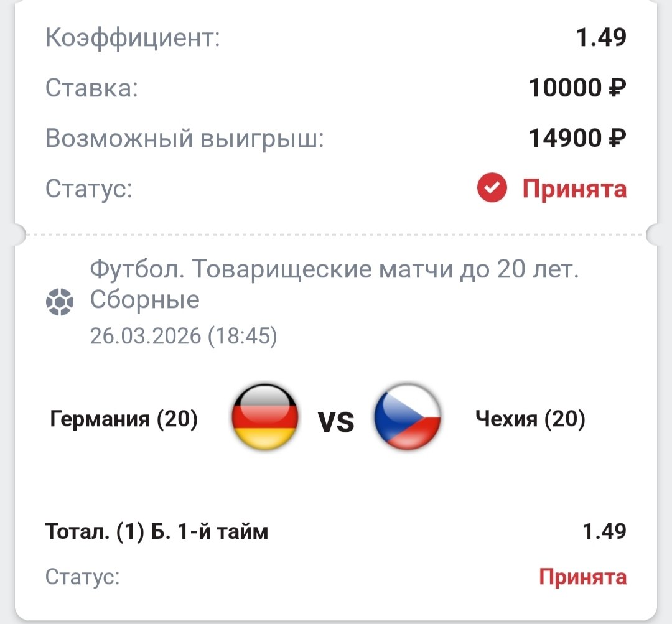Open the Товарищеские матчи до 20 лет league title
The image size is (672, 624).
[334, 284]
